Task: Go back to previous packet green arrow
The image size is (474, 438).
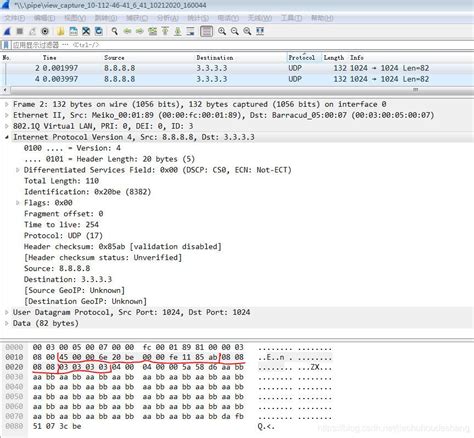Action: point(127,31)
